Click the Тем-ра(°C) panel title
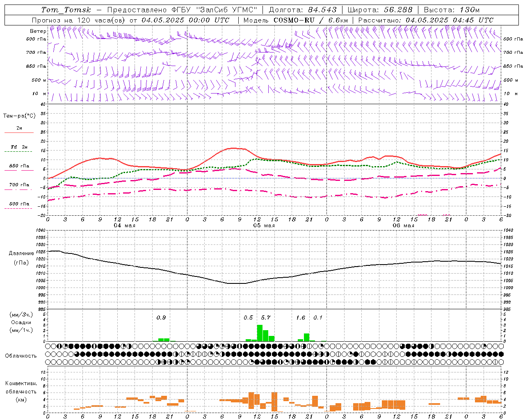The image size is (525, 420). (19, 116)
